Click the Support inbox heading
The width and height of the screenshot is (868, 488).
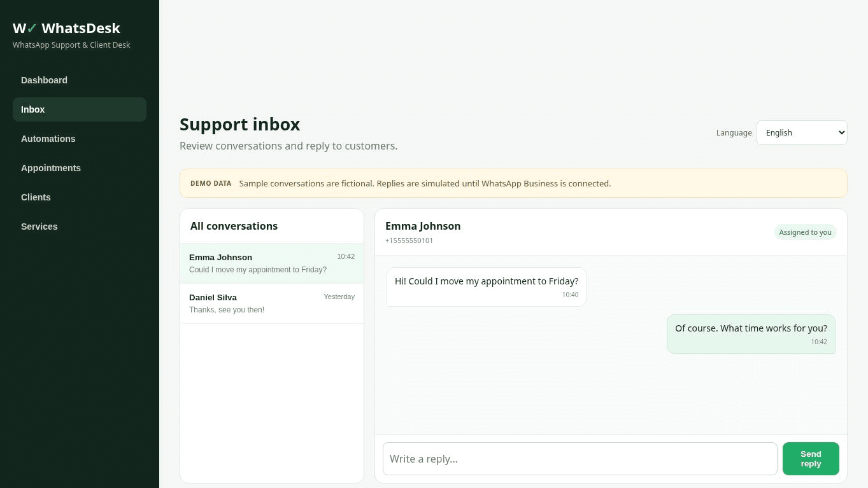coord(240,124)
